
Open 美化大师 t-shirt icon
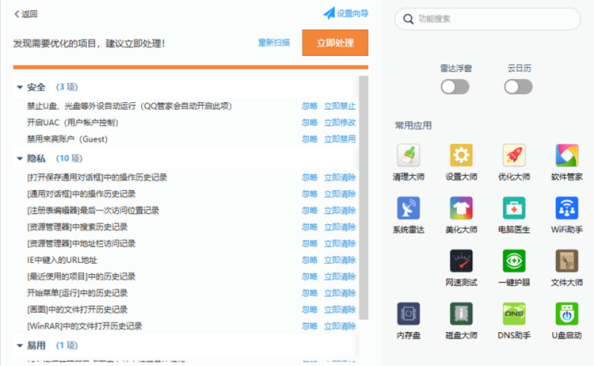[x=461, y=208]
